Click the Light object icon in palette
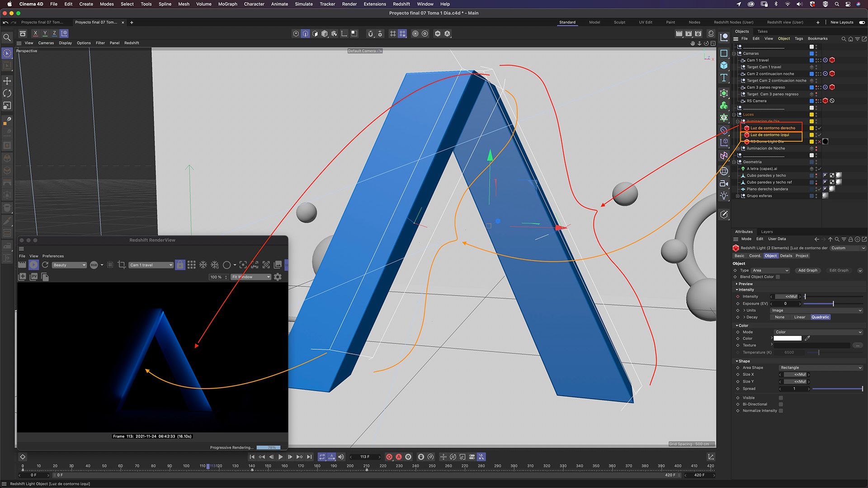 [724, 196]
